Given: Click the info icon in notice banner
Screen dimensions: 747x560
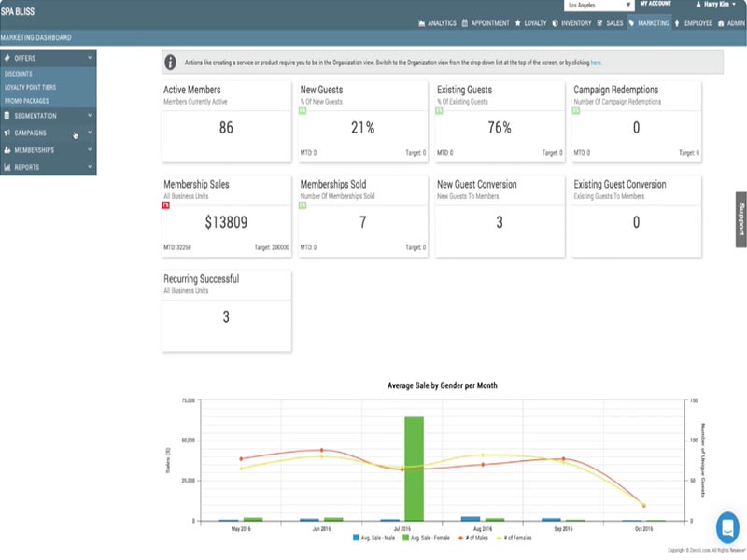Looking at the screenshot, I should click(x=170, y=63).
